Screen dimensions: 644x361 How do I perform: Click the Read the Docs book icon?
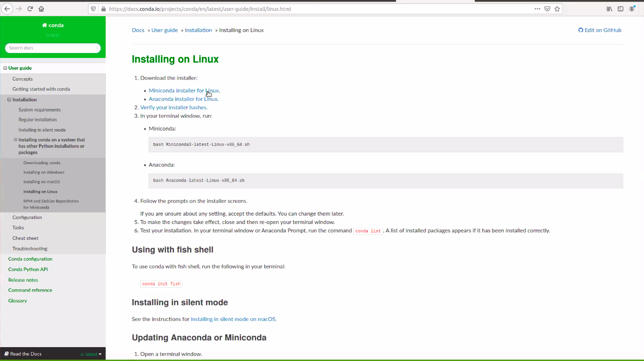[6, 354]
